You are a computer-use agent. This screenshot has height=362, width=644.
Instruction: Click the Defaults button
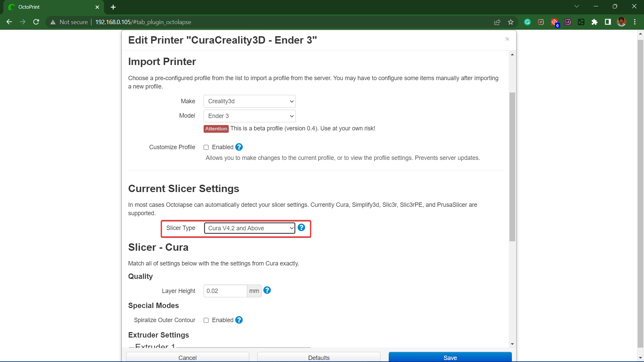pos(319,357)
